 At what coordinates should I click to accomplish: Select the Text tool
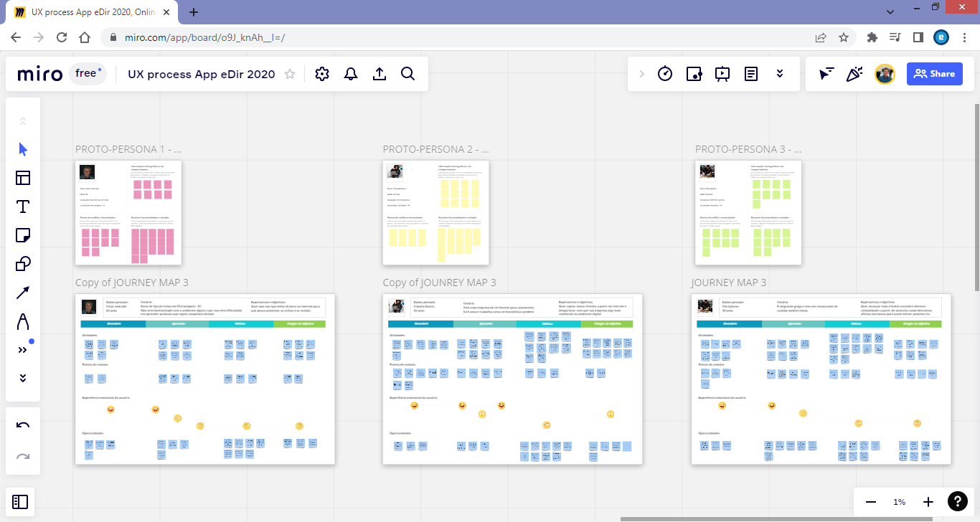click(23, 207)
